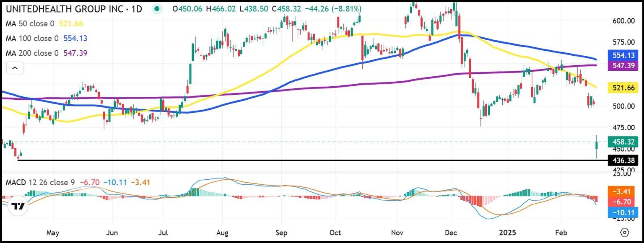
Task: Click the 547.39 value in MA 200 legend
Action: [x=75, y=53]
